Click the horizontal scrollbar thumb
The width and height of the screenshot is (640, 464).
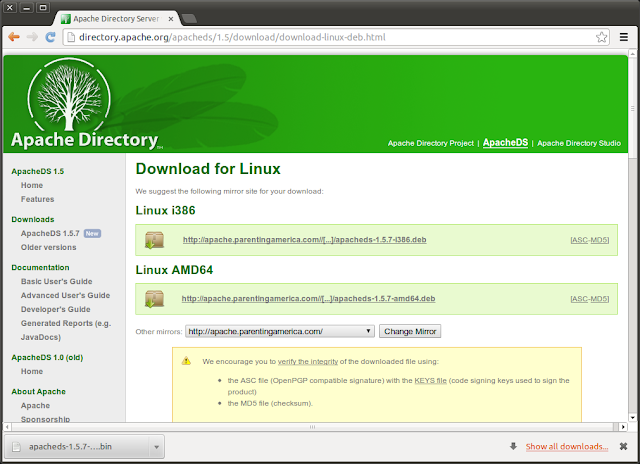click(x=313, y=427)
